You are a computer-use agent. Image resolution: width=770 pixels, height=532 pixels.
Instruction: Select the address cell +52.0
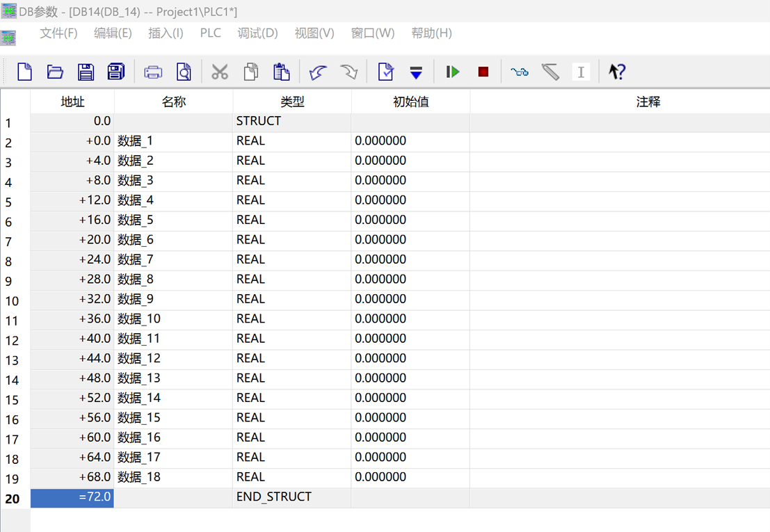point(72,398)
